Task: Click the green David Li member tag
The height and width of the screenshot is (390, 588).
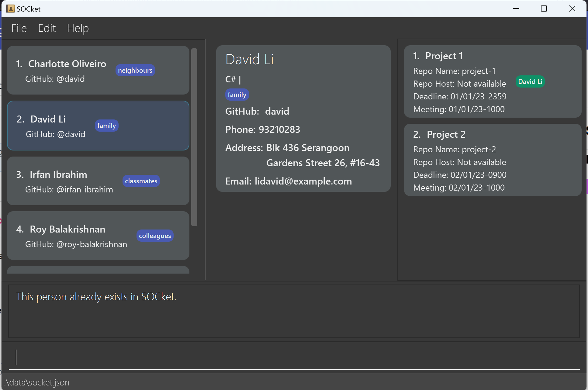Action: pyautogui.click(x=530, y=82)
